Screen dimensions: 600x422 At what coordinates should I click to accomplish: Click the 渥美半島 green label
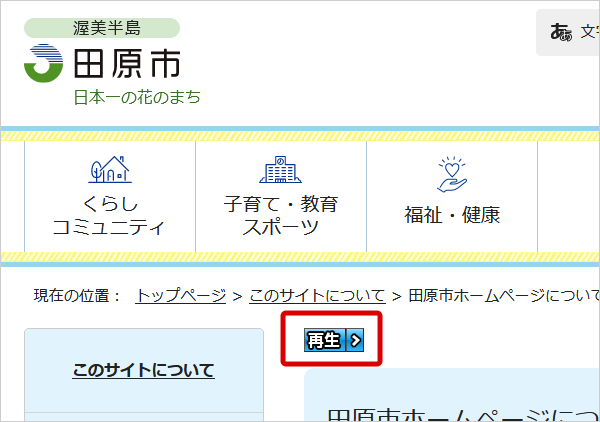(102, 28)
